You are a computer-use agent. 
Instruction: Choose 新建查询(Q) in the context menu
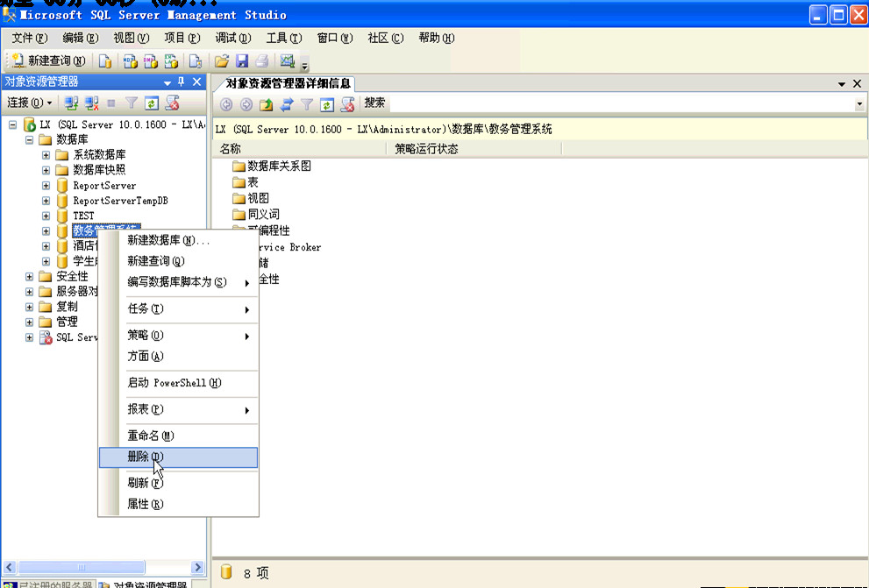coord(178,261)
